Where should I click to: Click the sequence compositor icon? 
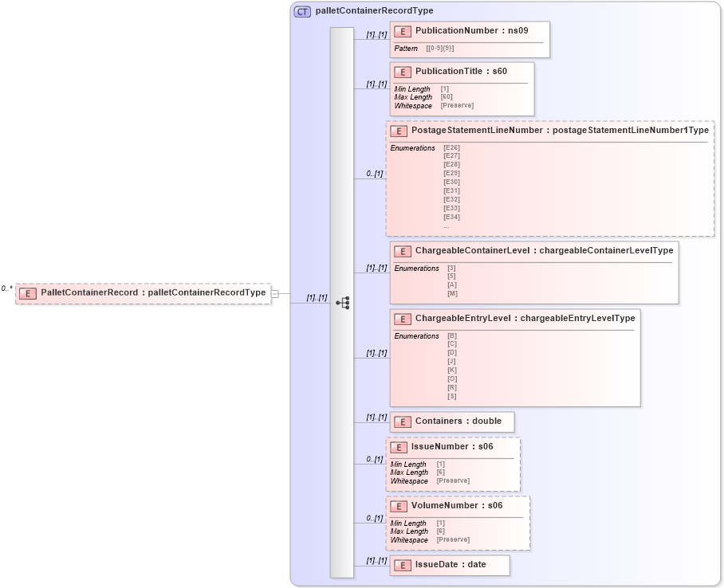click(343, 303)
